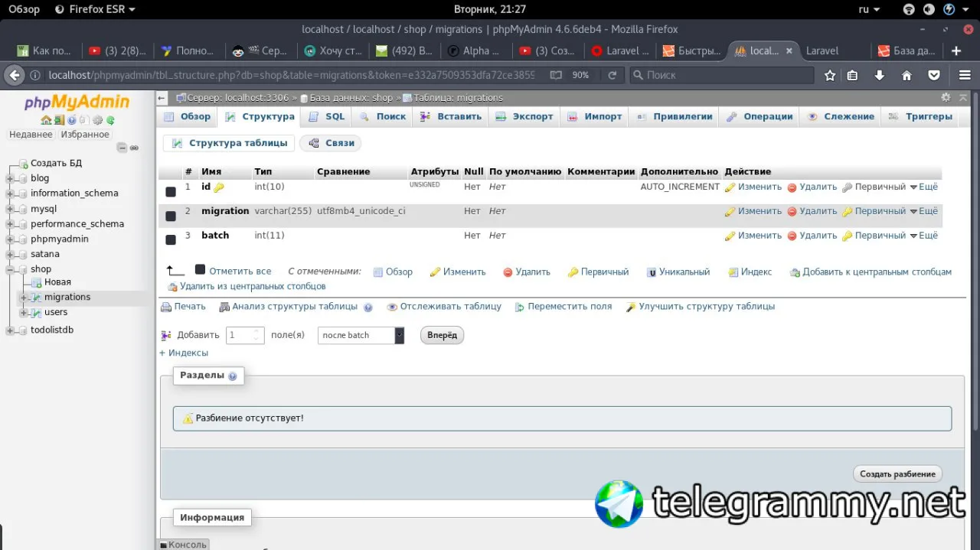Screen dimensions: 980x550
Task: Open Обзор activities in top panel
Action: click(x=24, y=9)
